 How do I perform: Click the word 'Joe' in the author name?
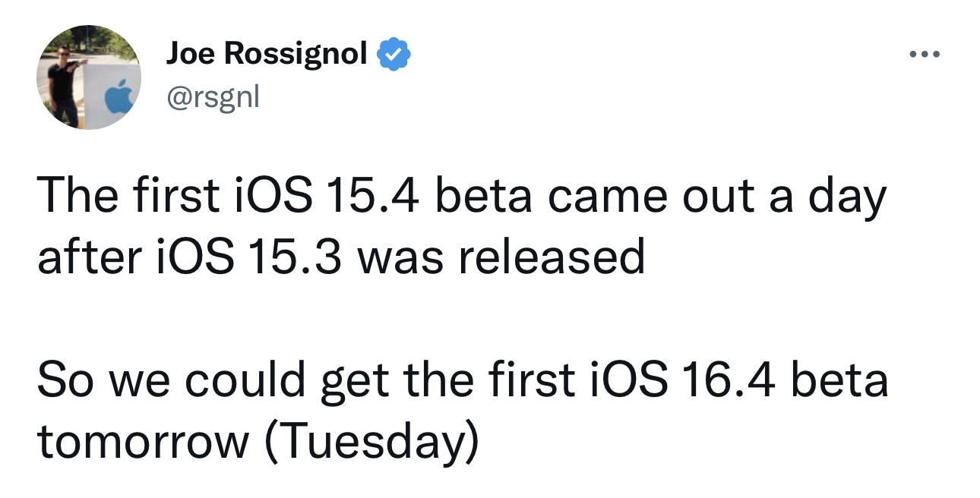tap(190, 53)
